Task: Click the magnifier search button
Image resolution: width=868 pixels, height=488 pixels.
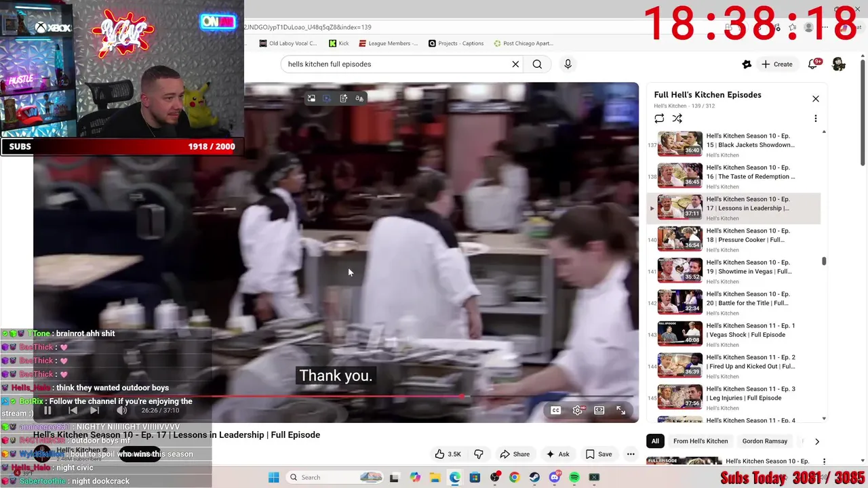Action: click(537, 64)
